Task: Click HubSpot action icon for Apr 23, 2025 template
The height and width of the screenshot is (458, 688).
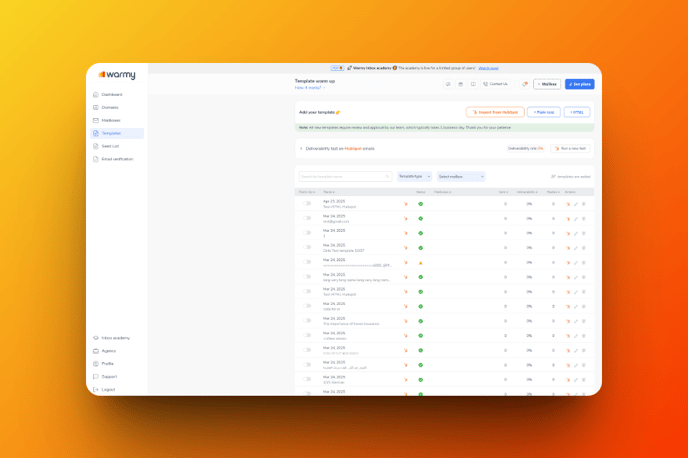Action: coord(568,204)
